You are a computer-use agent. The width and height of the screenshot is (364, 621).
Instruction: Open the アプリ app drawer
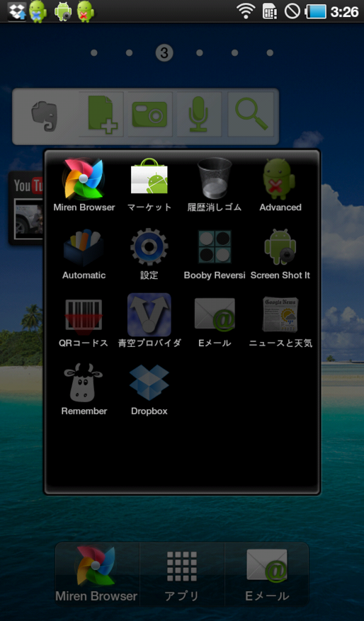(182, 574)
